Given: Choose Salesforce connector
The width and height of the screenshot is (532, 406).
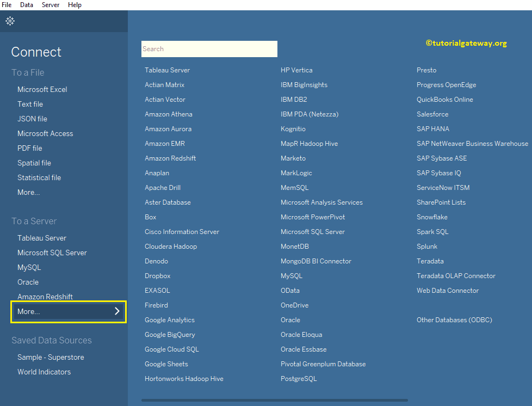Looking at the screenshot, I should [x=432, y=114].
